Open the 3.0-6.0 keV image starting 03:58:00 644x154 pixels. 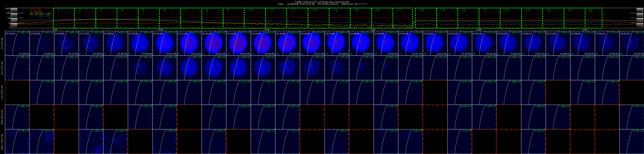tap(583, 43)
